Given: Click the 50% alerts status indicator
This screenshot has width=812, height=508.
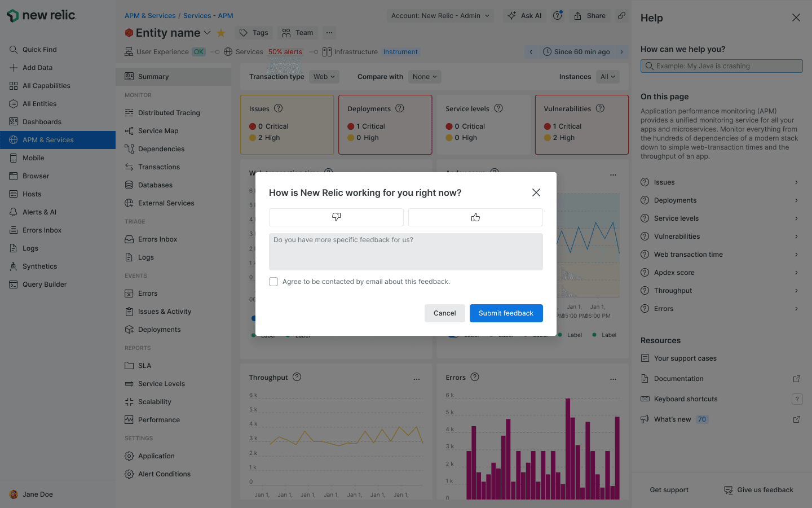Looking at the screenshot, I should click(x=285, y=51).
